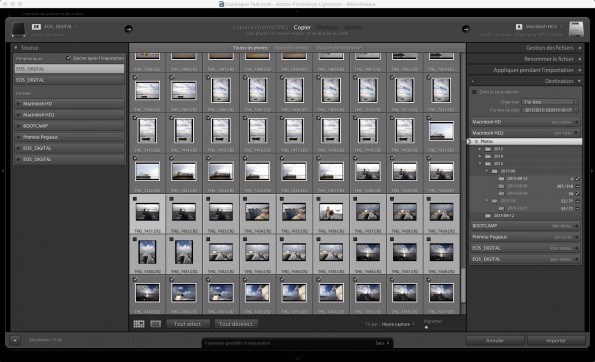Toggle Éjecter après l'importation checkbox
The width and height of the screenshot is (595, 362).
pos(69,58)
